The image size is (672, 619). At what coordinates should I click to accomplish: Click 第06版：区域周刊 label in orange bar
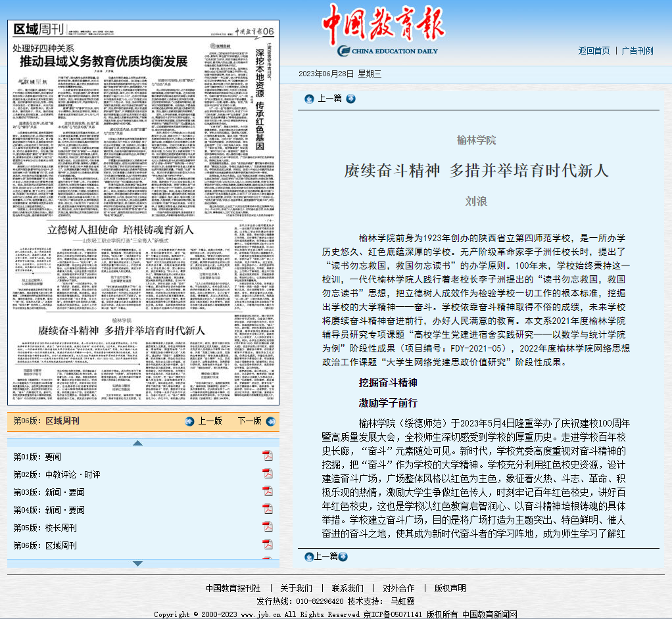[x=46, y=421]
